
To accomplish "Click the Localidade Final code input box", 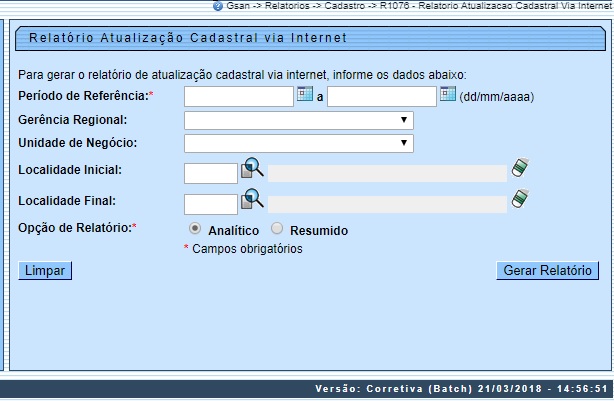I will (x=211, y=204).
